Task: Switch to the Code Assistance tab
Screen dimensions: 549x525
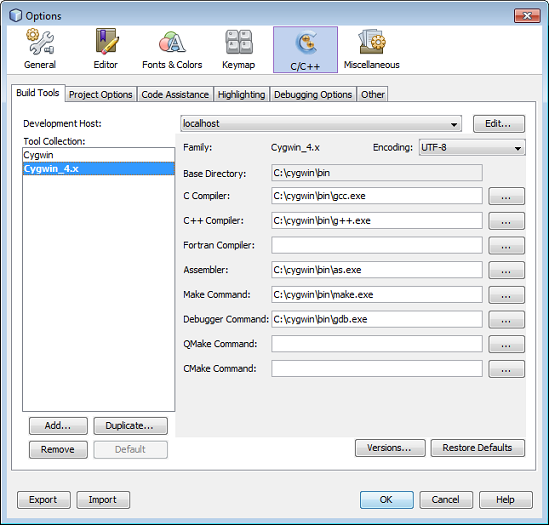Action: pyautogui.click(x=175, y=95)
